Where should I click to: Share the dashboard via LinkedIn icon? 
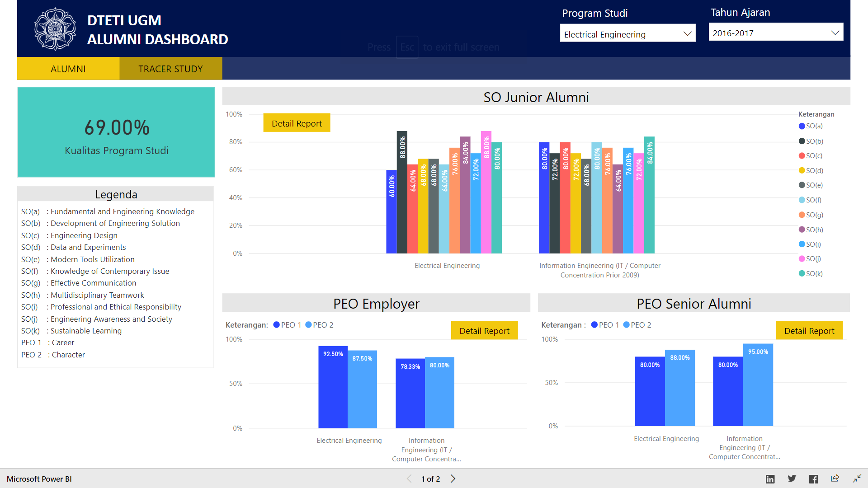770,479
